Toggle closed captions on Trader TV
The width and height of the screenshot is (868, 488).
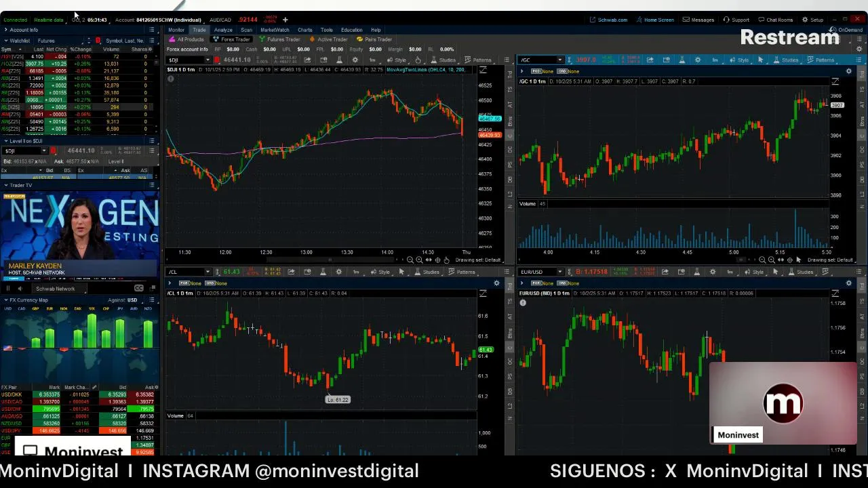tap(139, 289)
